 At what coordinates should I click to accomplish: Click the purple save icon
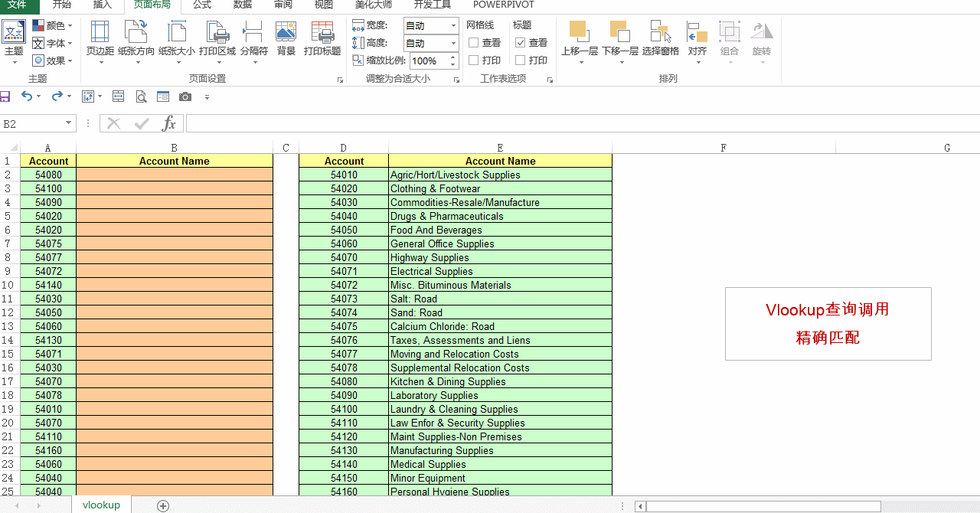tap(5, 96)
